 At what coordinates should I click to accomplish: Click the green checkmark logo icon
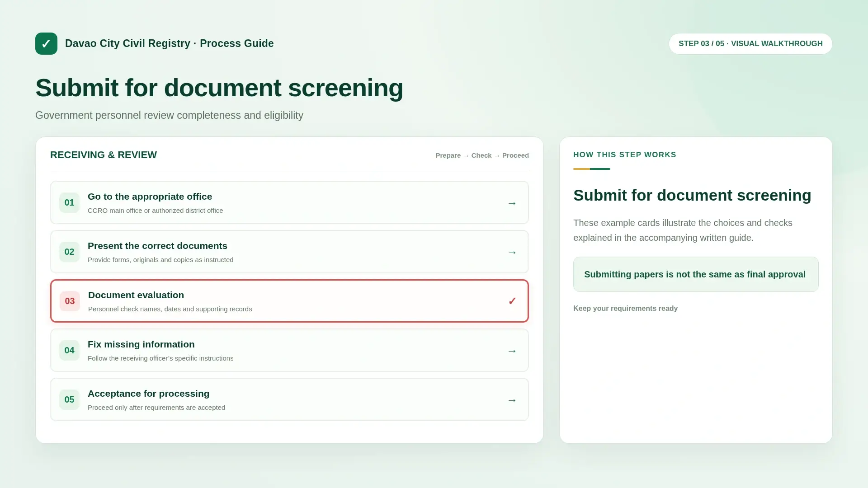(x=46, y=43)
